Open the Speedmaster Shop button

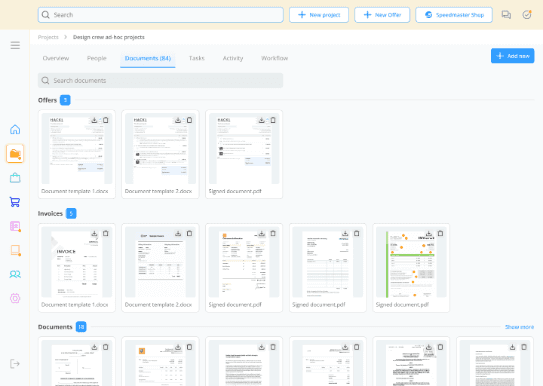[x=454, y=15]
